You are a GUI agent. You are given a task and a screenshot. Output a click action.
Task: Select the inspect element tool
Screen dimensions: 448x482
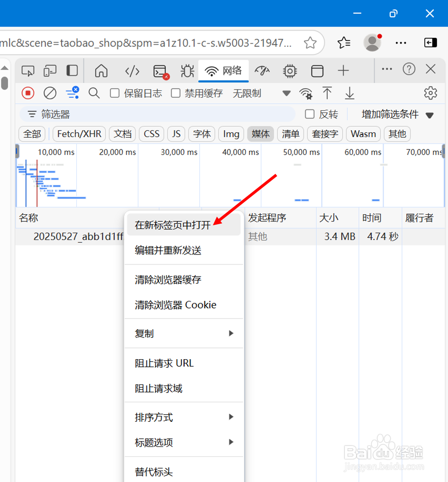coord(28,70)
